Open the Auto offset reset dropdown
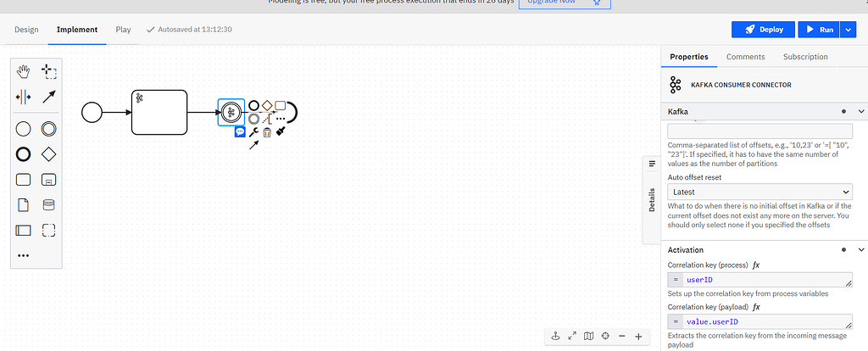The width and height of the screenshot is (868, 351). pos(759,192)
